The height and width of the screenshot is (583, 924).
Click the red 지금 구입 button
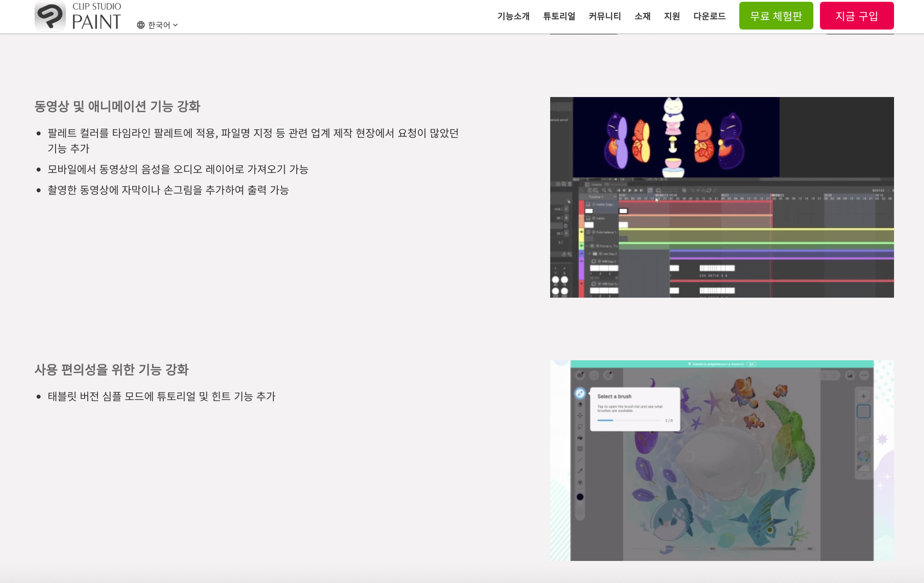[857, 16]
